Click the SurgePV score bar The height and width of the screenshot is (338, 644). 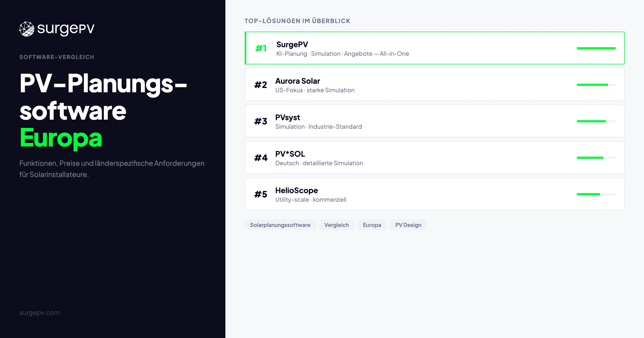[596, 48]
